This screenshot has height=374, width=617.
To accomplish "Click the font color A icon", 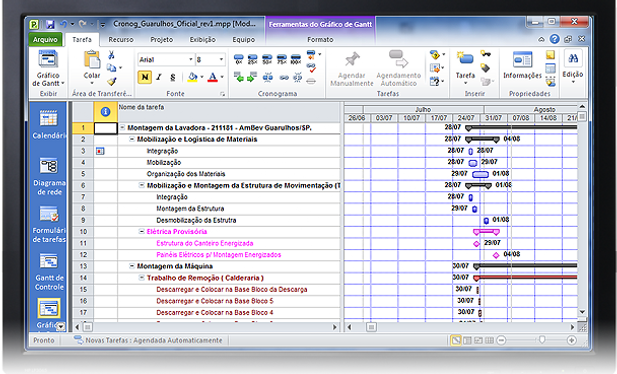I will click(212, 77).
